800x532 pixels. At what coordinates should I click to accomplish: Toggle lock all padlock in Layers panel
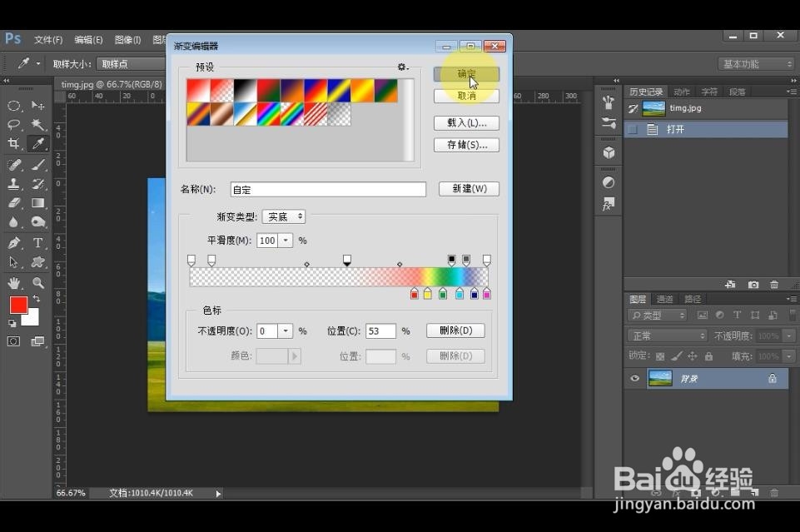(708, 356)
